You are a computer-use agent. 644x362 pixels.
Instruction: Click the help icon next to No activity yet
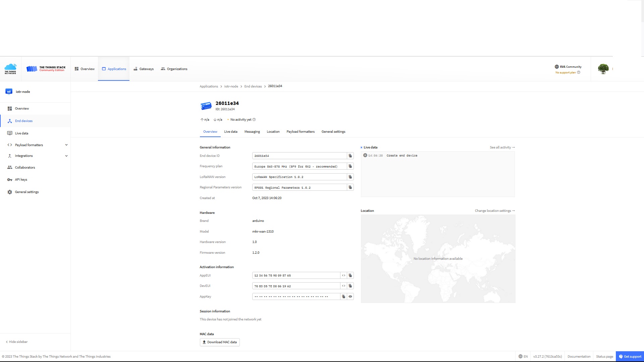click(254, 120)
